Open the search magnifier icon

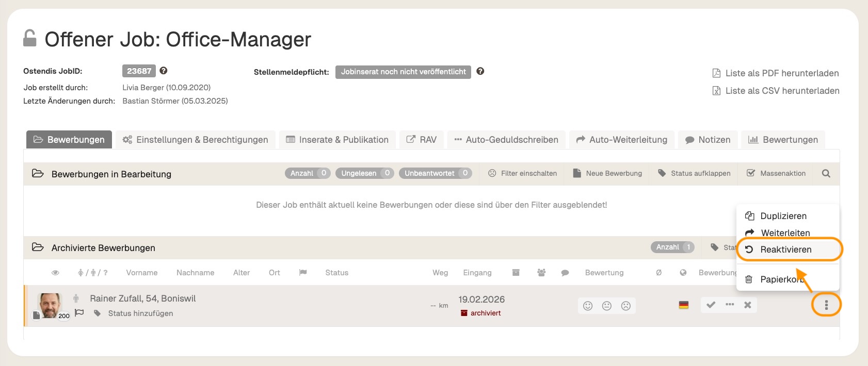(x=826, y=174)
